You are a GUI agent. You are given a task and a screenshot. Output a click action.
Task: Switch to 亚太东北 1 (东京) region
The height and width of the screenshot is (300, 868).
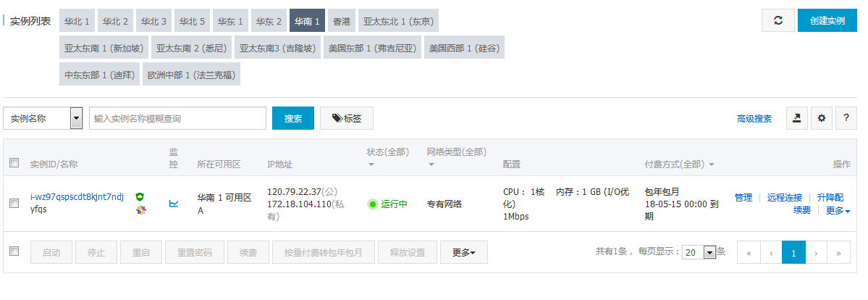point(399,20)
